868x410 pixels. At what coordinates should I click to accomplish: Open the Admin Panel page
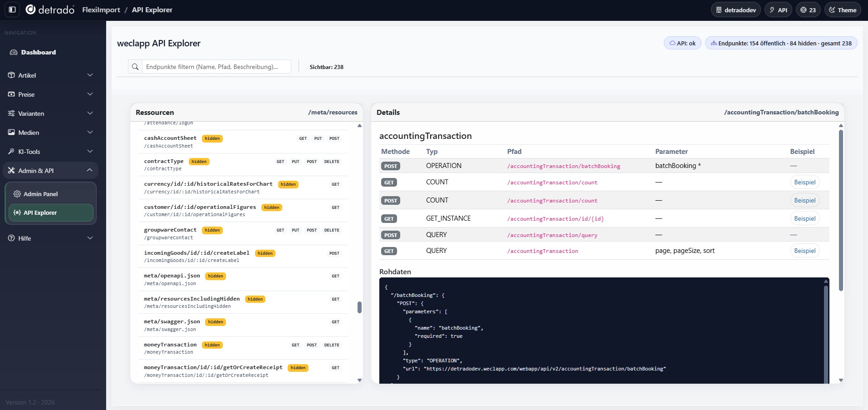tap(51, 194)
